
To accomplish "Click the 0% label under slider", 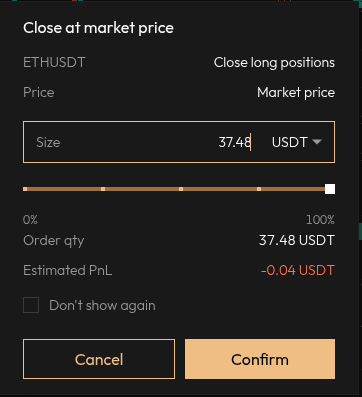I will tap(30, 220).
